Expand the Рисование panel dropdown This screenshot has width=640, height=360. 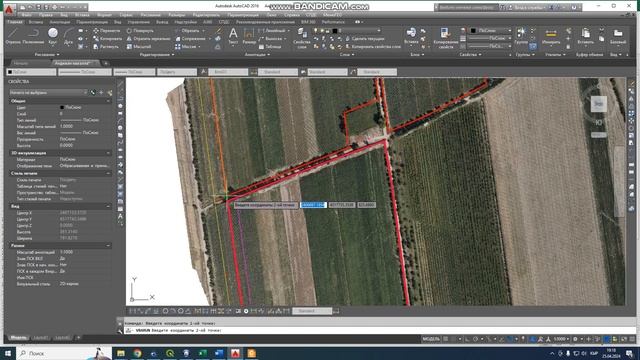(x=47, y=54)
